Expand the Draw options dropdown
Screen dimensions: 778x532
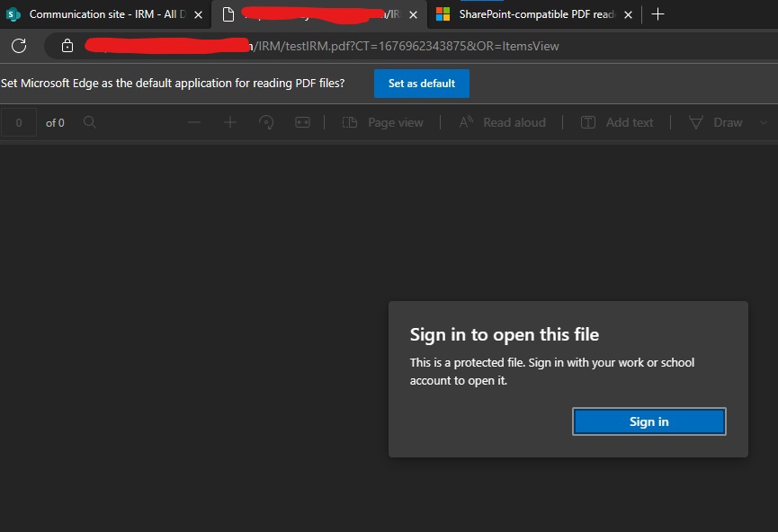point(764,122)
